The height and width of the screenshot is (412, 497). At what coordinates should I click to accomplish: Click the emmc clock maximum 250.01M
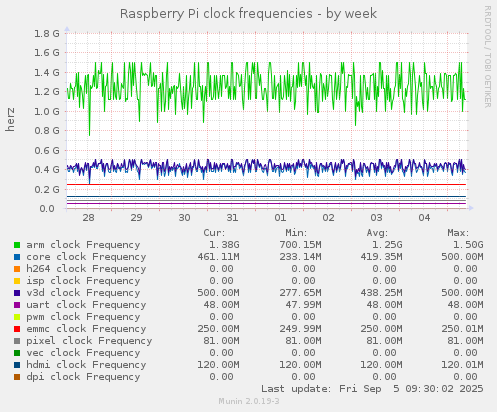[462, 329]
